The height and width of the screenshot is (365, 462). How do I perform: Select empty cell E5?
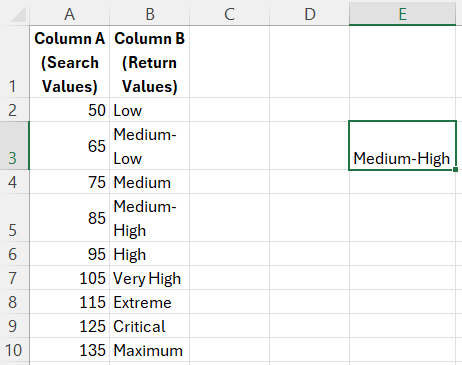click(x=402, y=218)
